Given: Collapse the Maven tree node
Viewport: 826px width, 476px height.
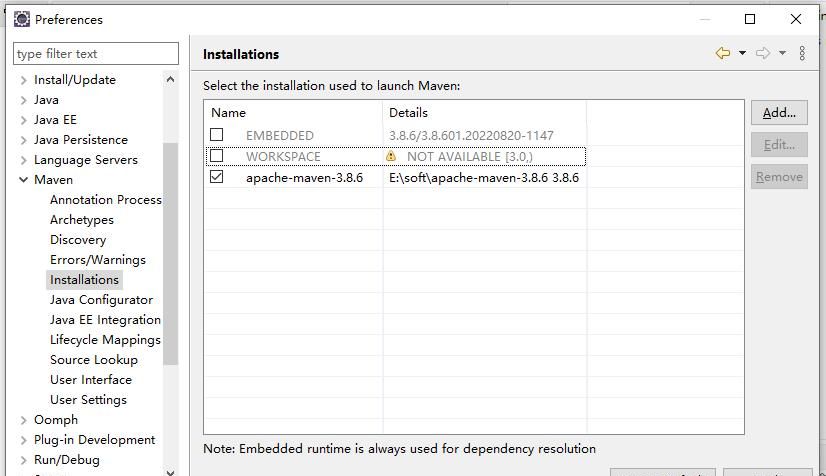Looking at the screenshot, I should point(23,180).
